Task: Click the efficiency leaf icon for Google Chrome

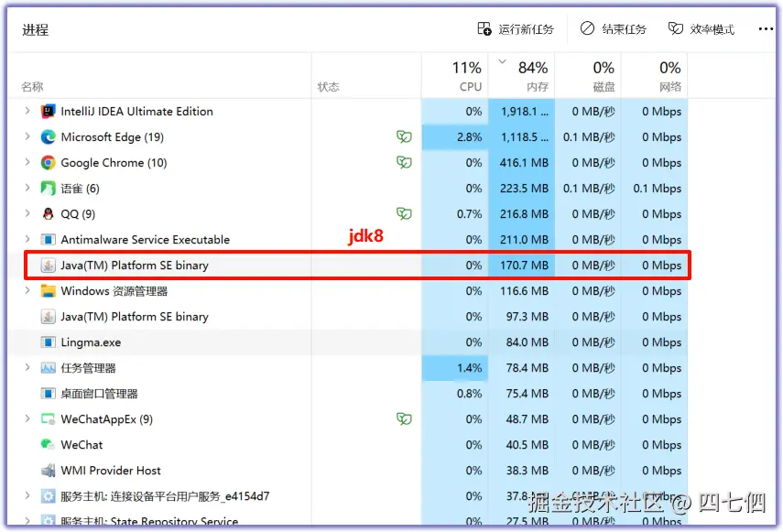Action: pos(404,162)
